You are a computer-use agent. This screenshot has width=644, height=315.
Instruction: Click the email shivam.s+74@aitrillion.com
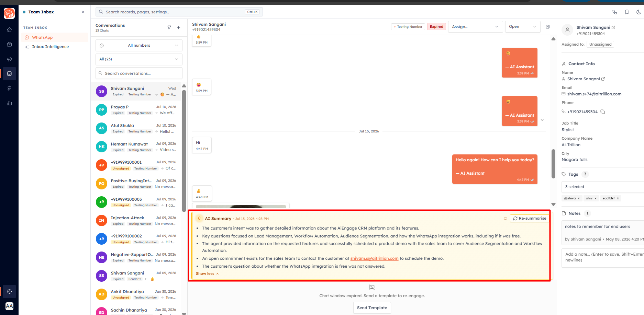(594, 94)
